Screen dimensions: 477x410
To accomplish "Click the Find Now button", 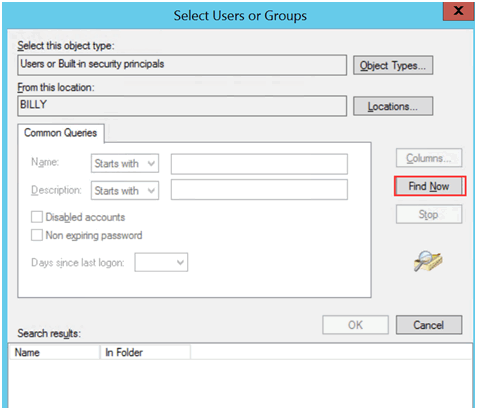I will [x=429, y=186].
